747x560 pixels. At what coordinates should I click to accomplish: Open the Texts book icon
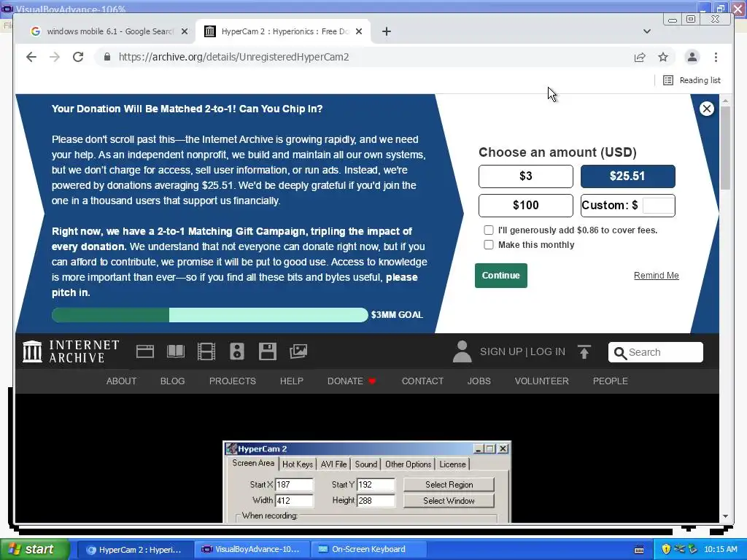176,351
